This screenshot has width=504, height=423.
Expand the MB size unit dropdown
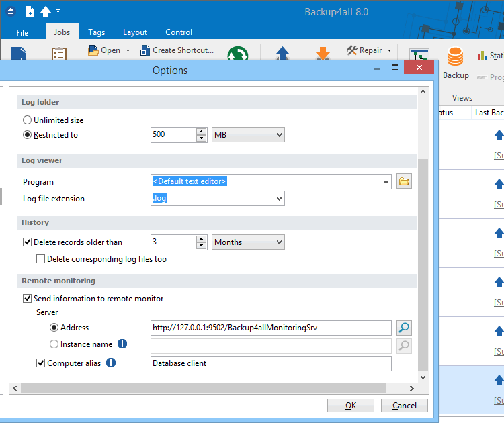(248, 135)
